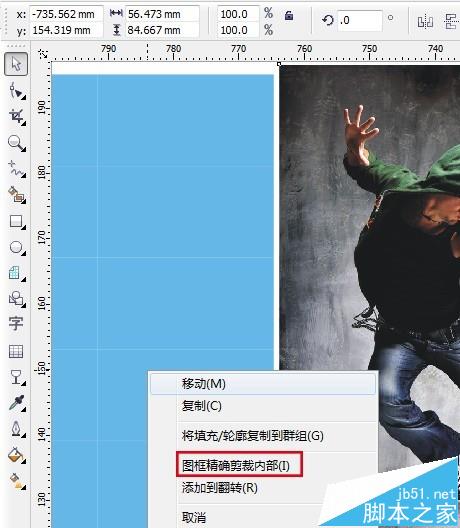The width and height of the screenshot is (460, 528).
Task: Click the object width field 56.473 mm
Action: [x=162, y=14]
